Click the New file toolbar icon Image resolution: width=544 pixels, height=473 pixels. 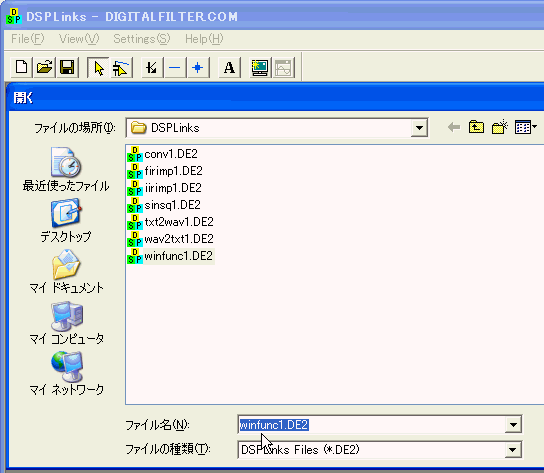pyautogui.click(x=22, y=67)
